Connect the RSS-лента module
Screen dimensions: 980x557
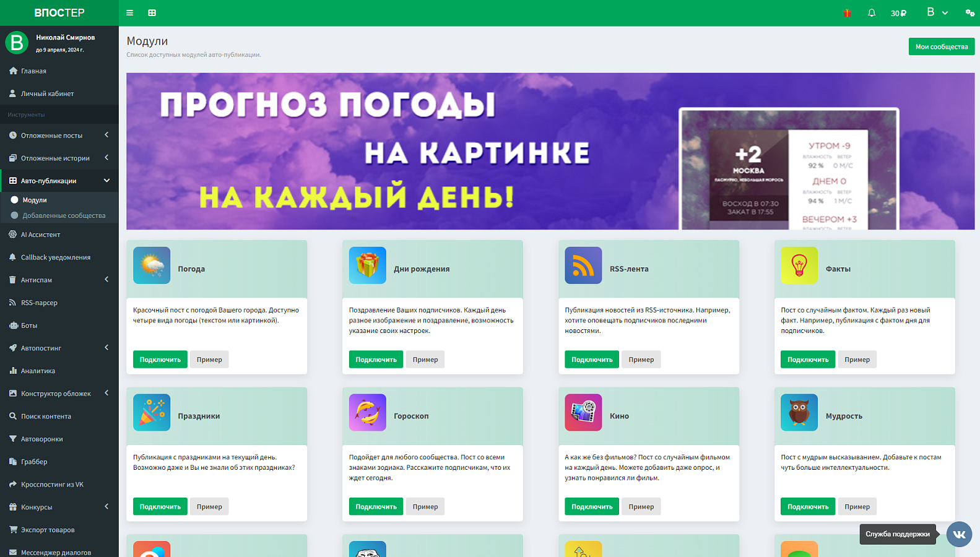(592, 360)
